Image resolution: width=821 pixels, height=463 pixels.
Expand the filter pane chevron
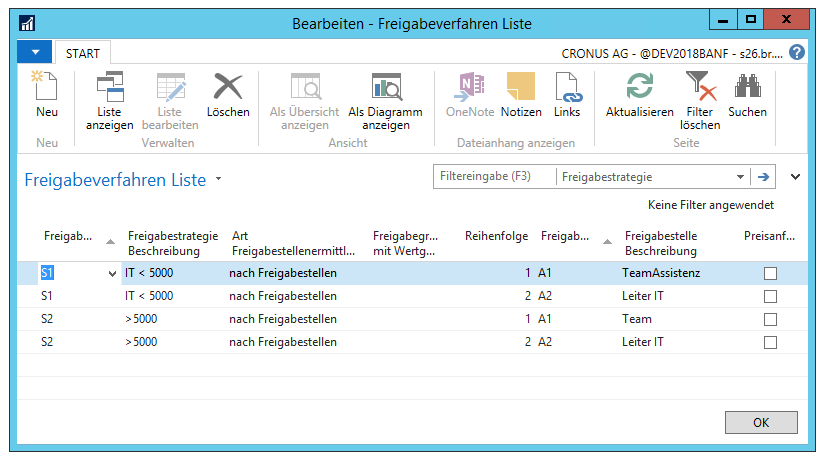pyautogui.click(x=795, y=177)
